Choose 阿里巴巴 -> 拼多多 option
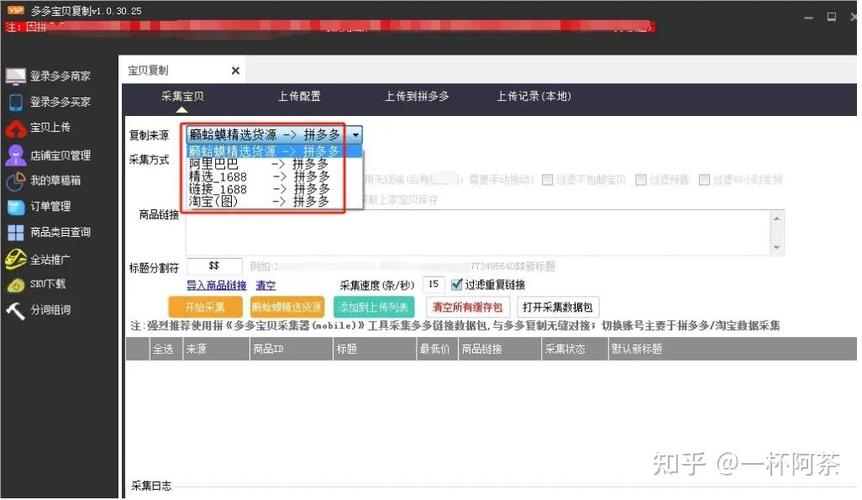 coord(274,164)
